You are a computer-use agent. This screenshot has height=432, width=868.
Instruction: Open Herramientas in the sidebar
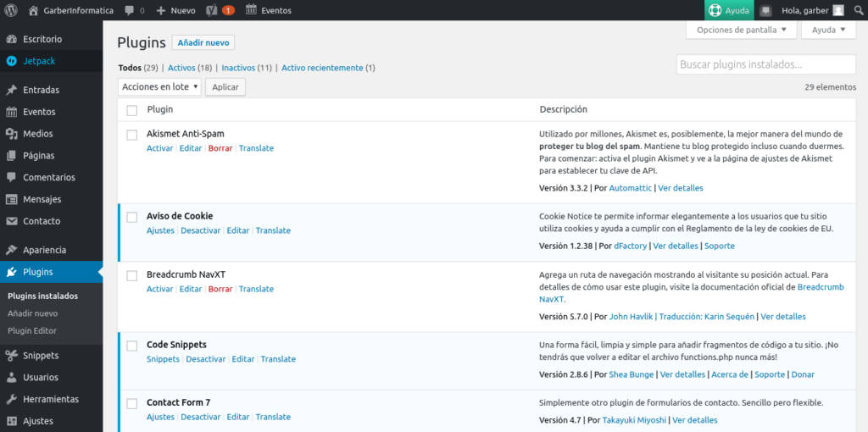(x=51, y=399)
